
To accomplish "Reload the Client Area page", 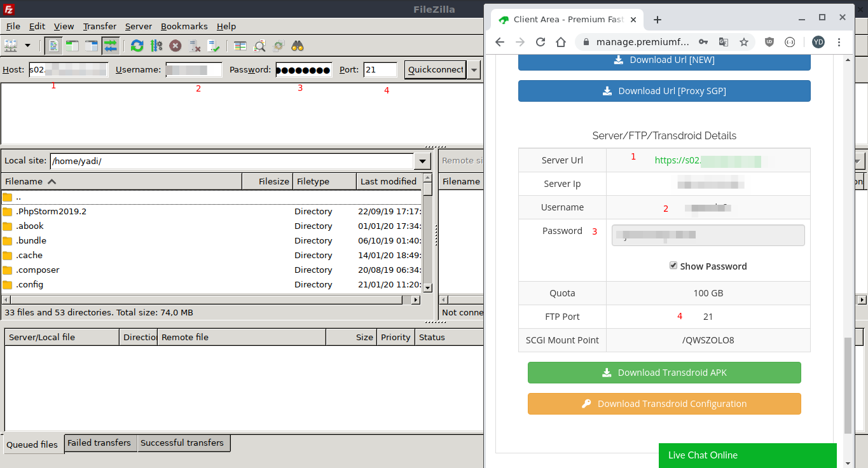I will click(x=541, y=42).
